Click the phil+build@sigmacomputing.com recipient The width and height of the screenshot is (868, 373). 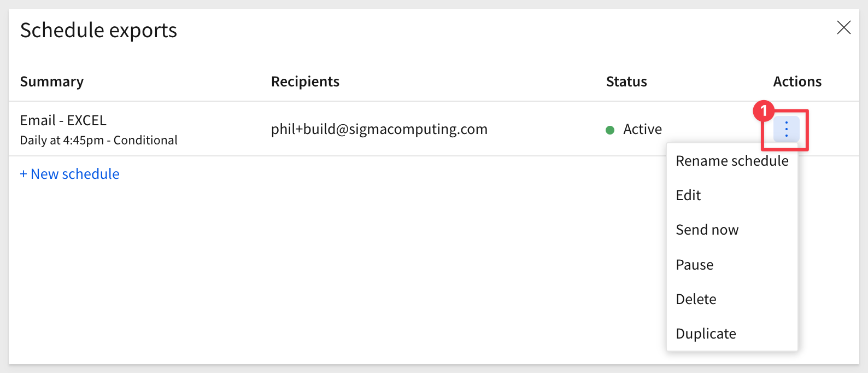click(x=379, y=129)
